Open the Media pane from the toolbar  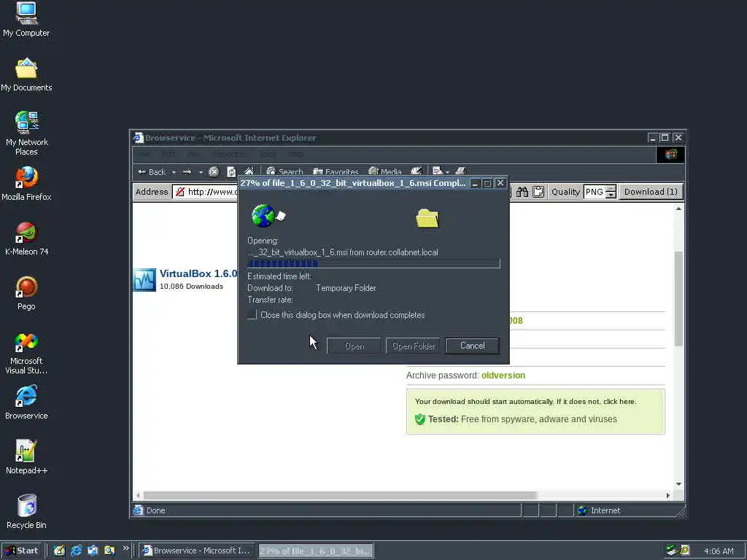point(385,171)
